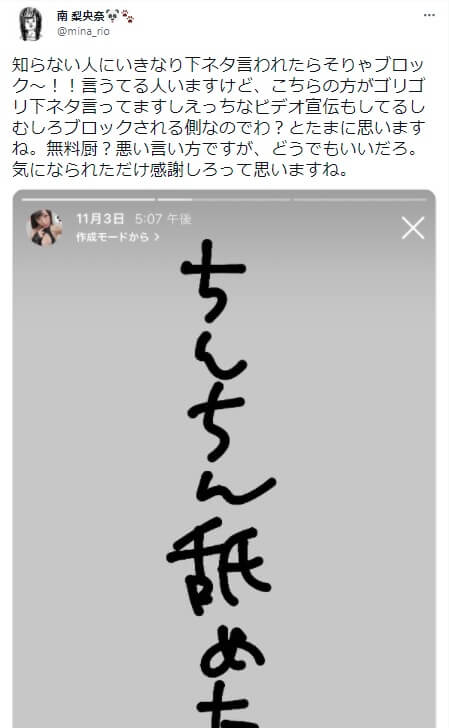Open the profile via display name 南 梨央奈
Viewport: 449px width, 728px height.
coord(81,16)
